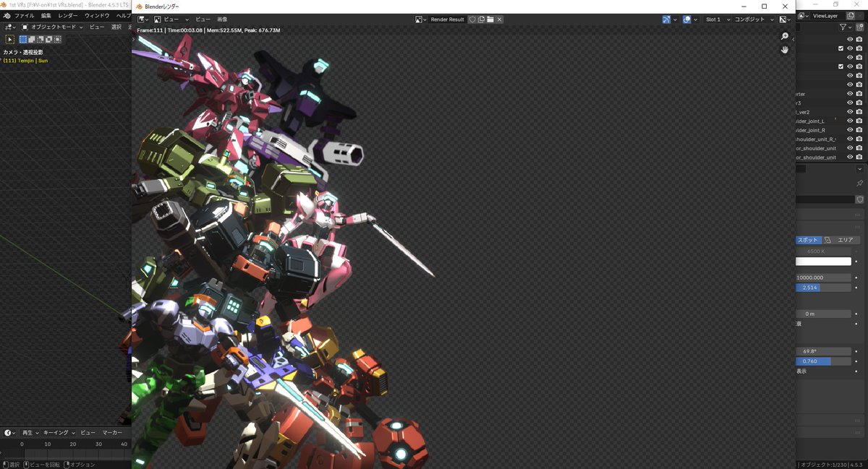Screen dimensions: 868x469
Task: Open ウィンドウ menu in main Blender window
Action: point(97,15)
